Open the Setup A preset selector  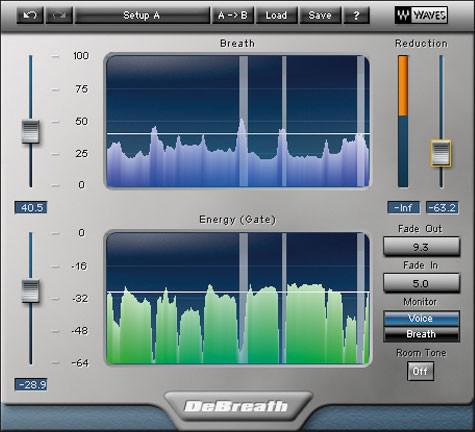142,15
